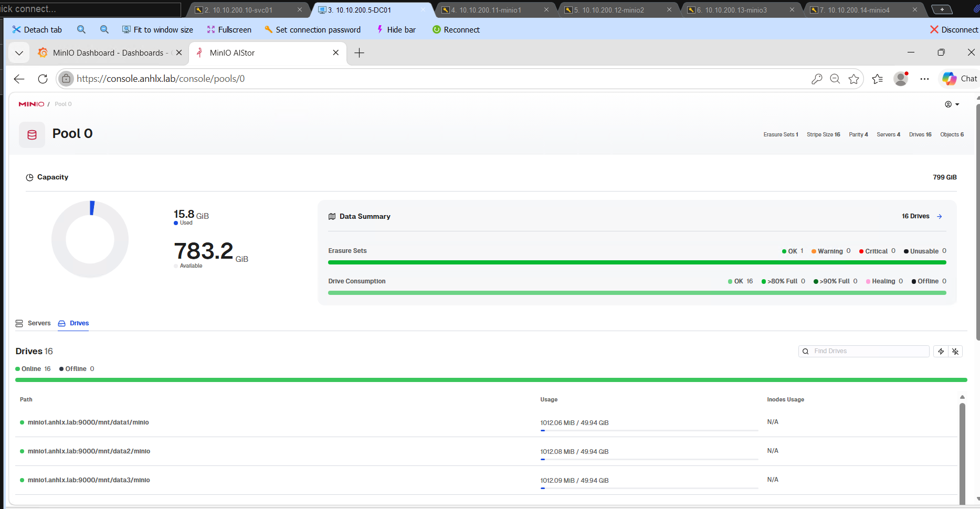
Task: Click the zoom indicator in address bar
Action: coord(835,79)
